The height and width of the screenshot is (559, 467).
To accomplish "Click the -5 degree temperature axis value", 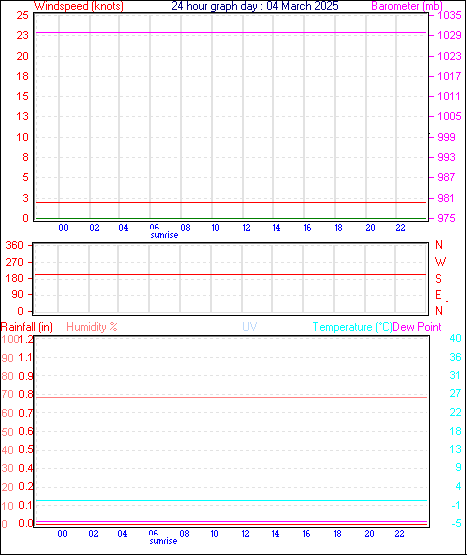I will click(x=456, y=523).
